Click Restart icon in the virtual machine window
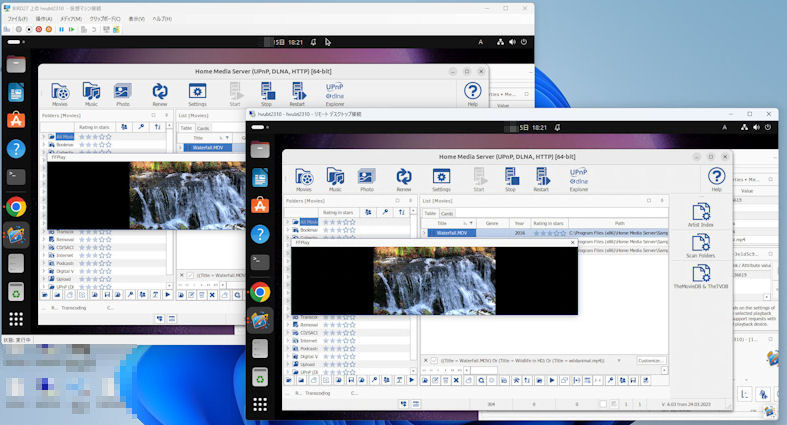Image resolution: width=787 pixels, height=425 pixels. pyautogui.click(x=297, y=94)
